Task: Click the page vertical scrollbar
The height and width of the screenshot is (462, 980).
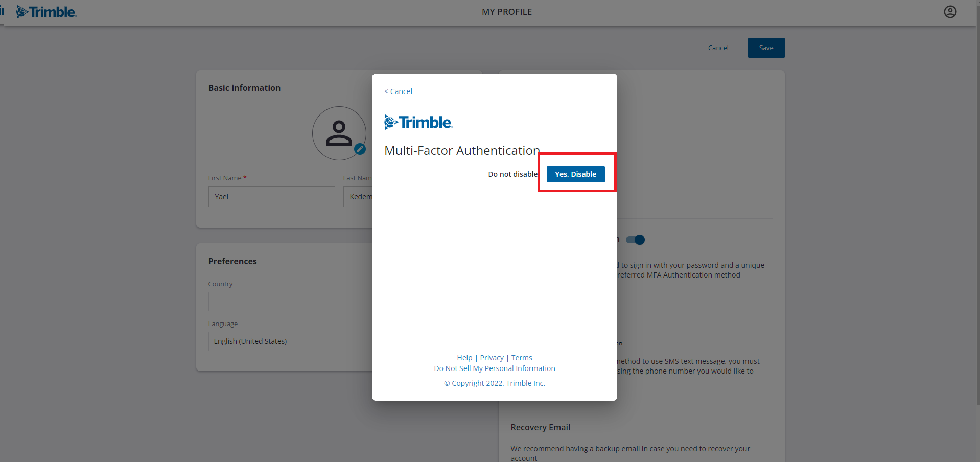Action: tap(978, 204)
